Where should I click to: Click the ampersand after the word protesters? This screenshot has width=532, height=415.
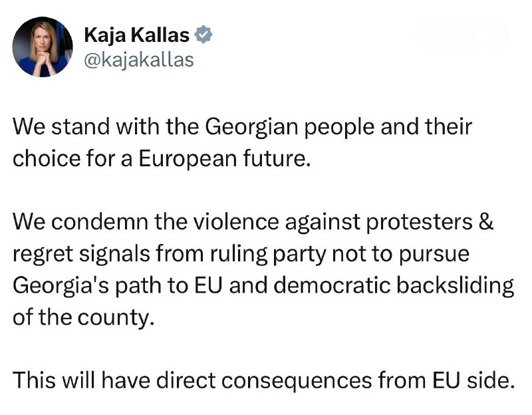pyautogui.click(x=486, y=222)
